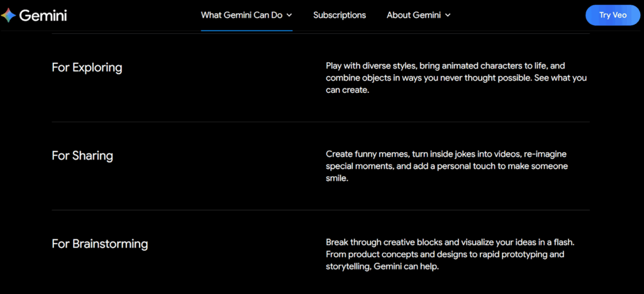Click the blue underline beneath What Gemini Can Do
This screenshot has height=294, width=644.
(x=247, y=30)
